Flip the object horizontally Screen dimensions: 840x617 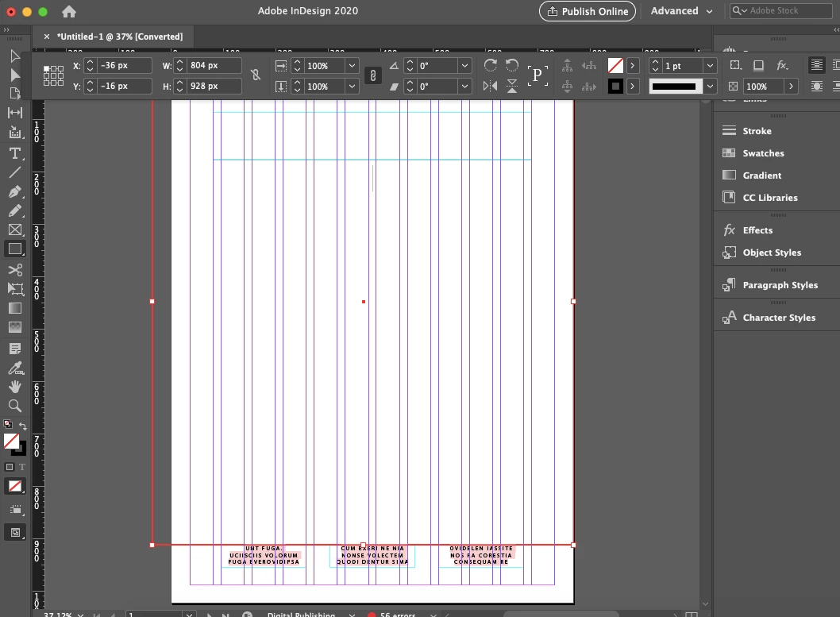point(490,86)
